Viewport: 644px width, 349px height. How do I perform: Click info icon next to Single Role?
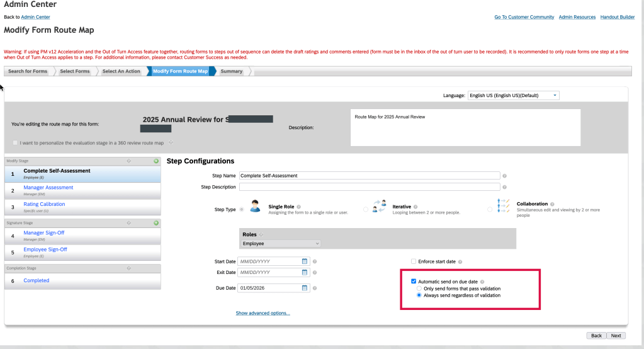click(298, 206)
